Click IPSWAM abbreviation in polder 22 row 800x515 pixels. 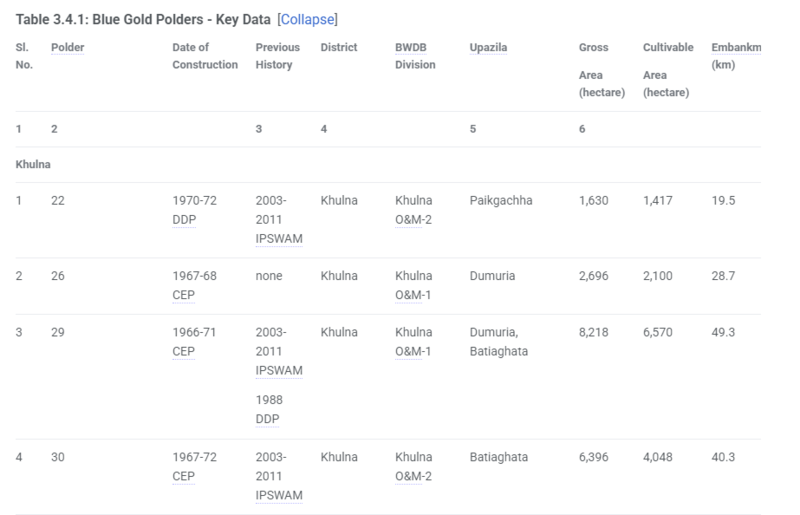tap(279, 238)
